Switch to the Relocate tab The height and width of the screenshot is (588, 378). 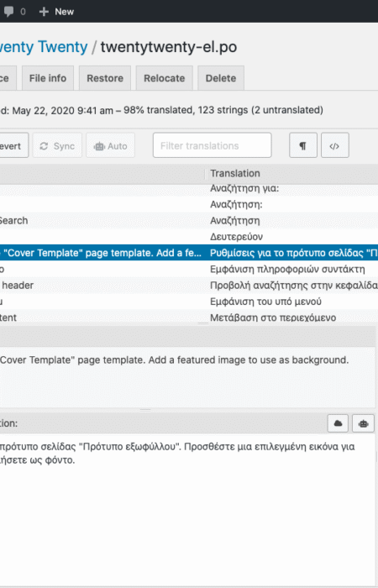coord(165,78)
